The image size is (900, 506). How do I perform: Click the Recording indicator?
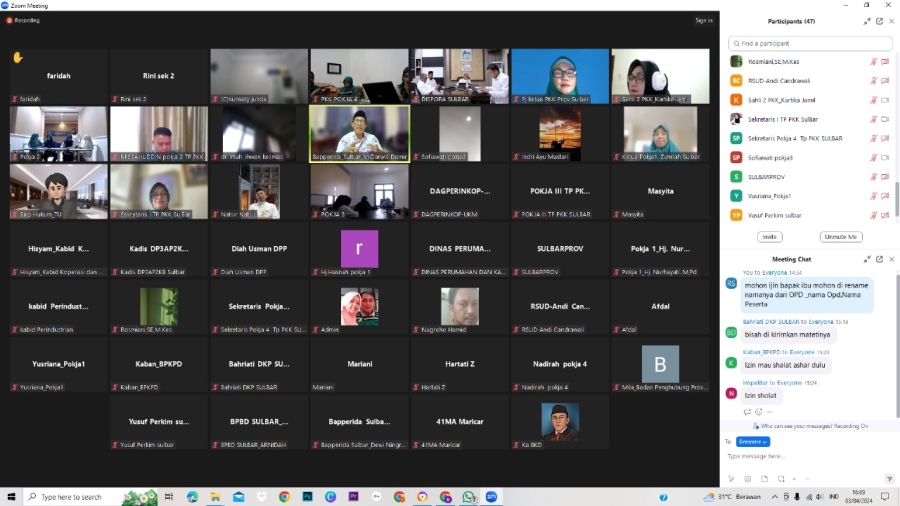[x=24, y=20]
